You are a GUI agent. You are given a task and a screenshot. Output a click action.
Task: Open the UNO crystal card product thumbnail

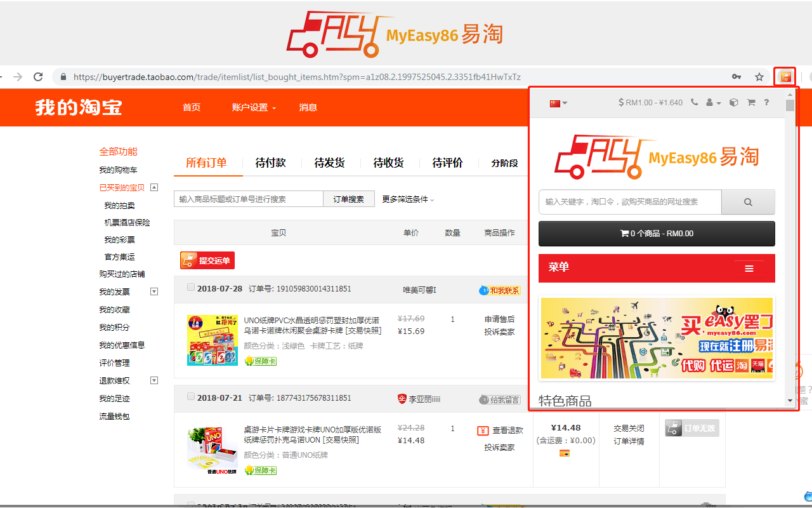click(213, 340)
